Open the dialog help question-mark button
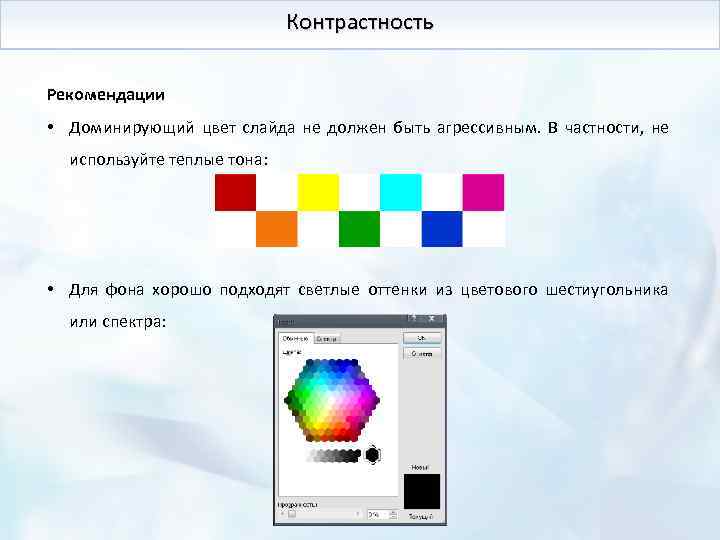720x540 pixels. point(413,319)
